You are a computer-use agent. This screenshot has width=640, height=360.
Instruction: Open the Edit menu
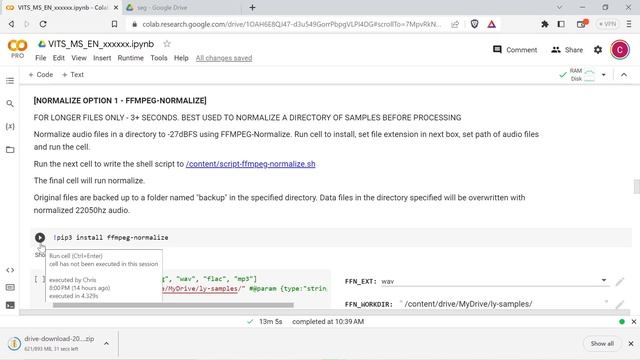tap(58, 58)
